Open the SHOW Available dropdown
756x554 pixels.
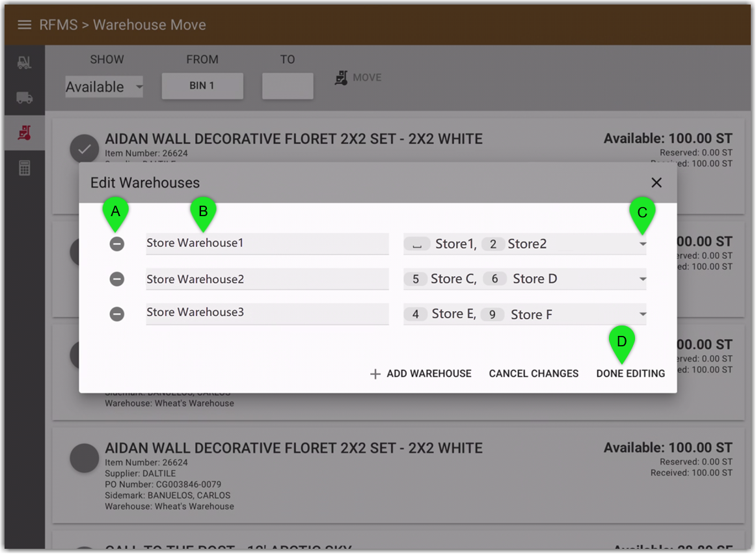tap(104, 87)
